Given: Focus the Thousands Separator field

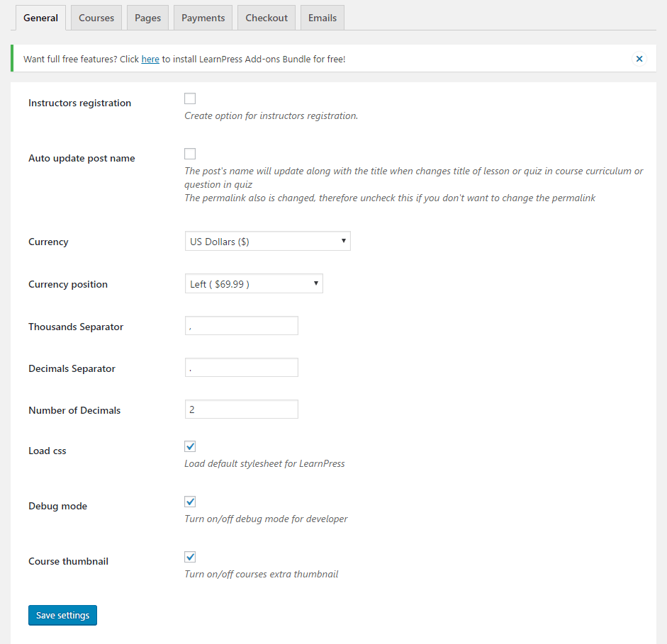Looking at the screenshot, I should (x=241, y=326).
